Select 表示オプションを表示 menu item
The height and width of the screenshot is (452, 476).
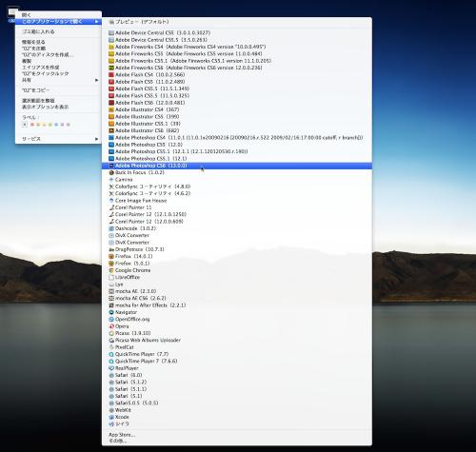tap(58, 107)
